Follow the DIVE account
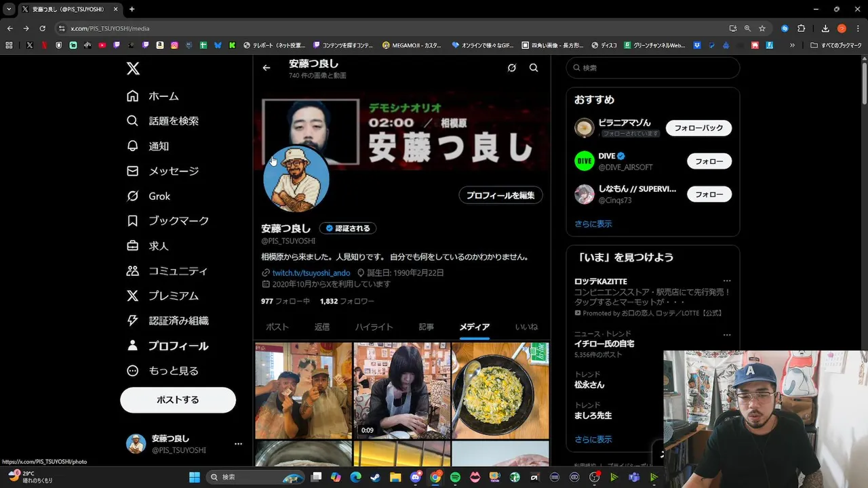The image size is (868, 488). tap(709, 161)
